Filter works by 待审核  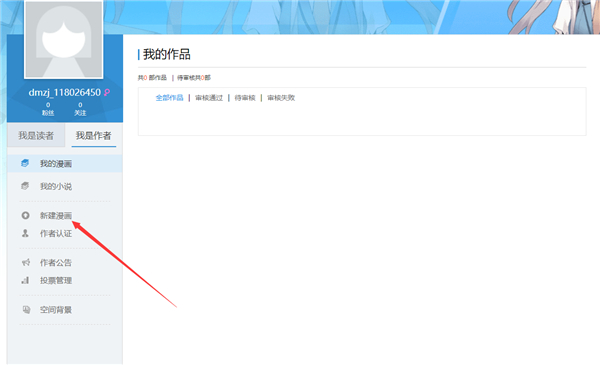[x=245, y=98]
